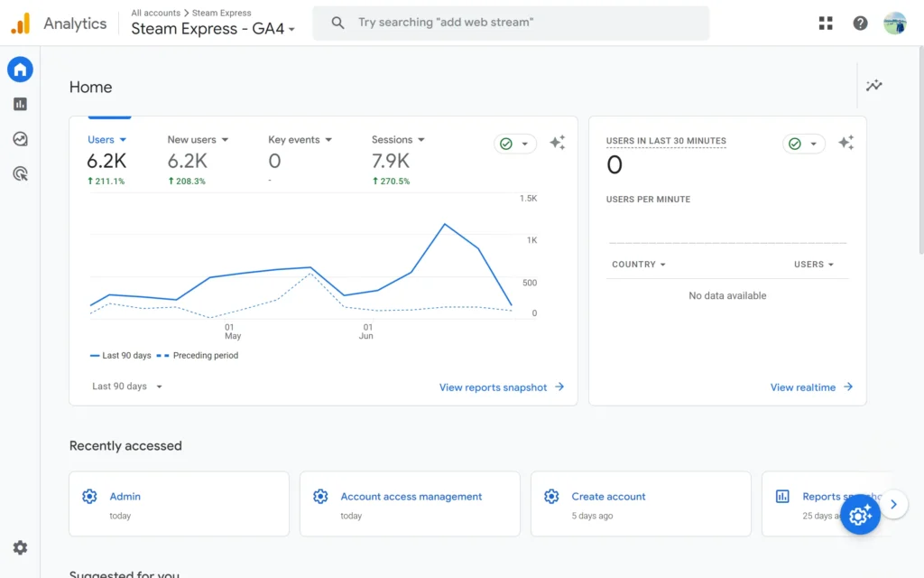Expand the Country dimension dropdown
The height and width of the screenshot is (578, 924).
[638, 265]
